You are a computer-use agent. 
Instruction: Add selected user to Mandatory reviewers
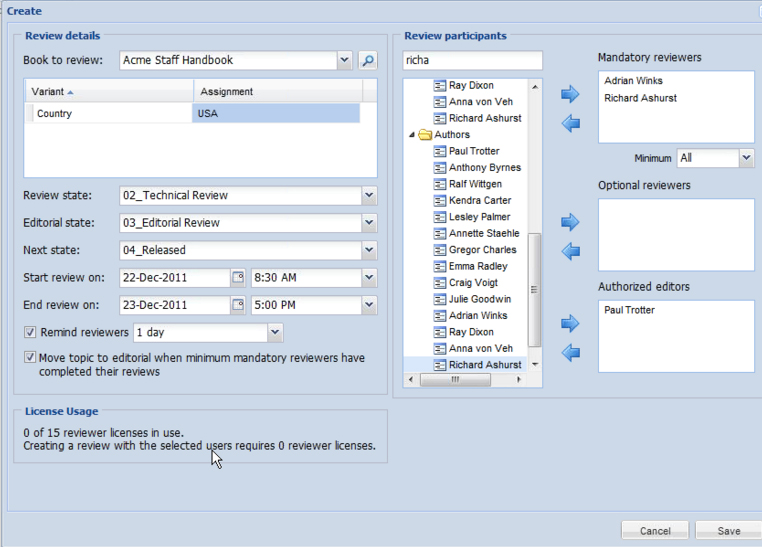click(x=570, y=93)
